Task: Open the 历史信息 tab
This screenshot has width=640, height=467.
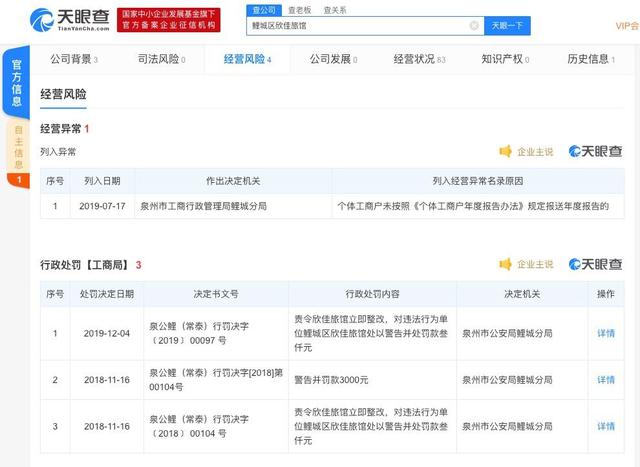Action: point(591,59)
